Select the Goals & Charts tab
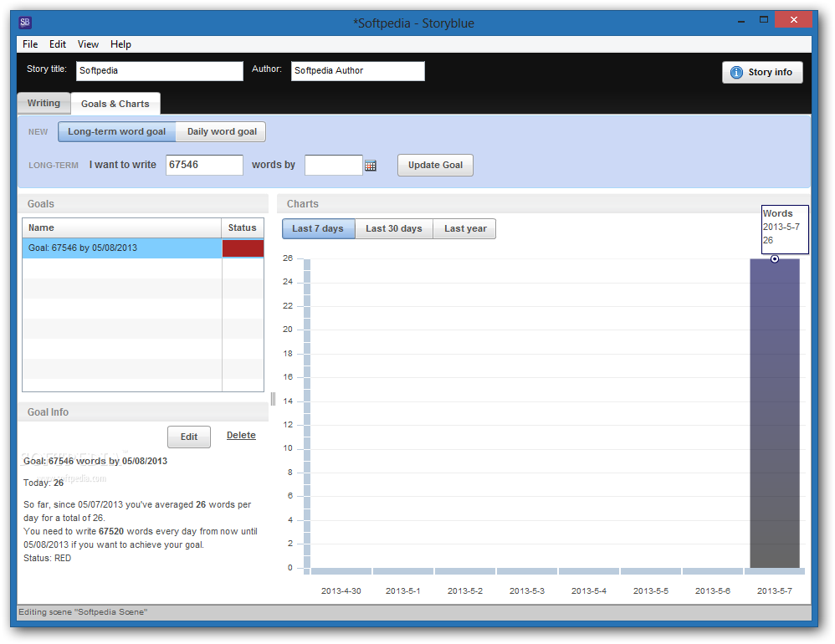 coord(115,104)
